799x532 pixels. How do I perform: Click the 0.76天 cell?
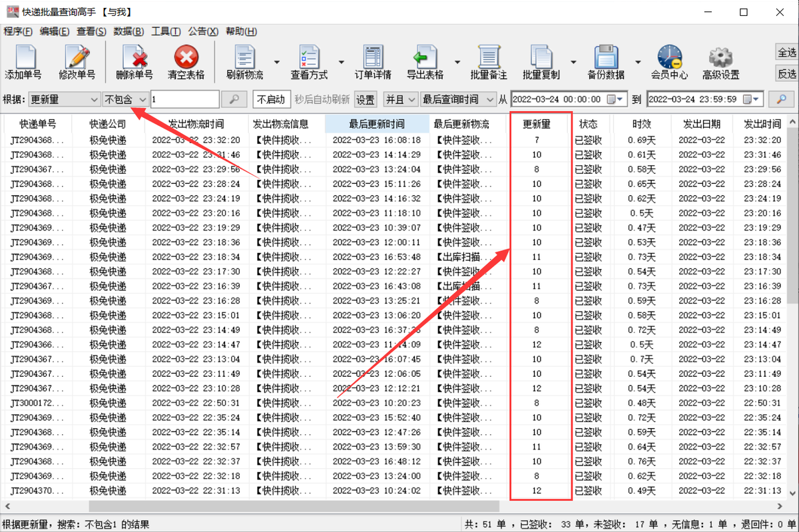click(642, 461)
